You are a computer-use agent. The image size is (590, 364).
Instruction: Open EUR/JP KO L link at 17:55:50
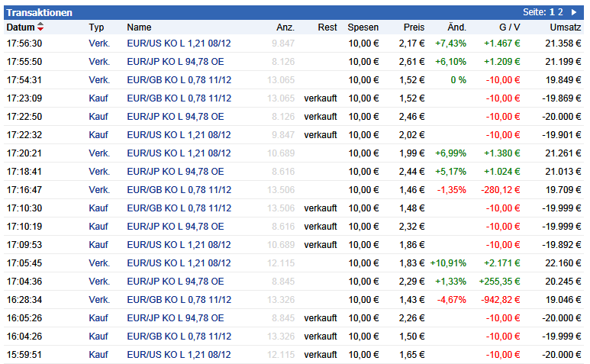[176, 62]
